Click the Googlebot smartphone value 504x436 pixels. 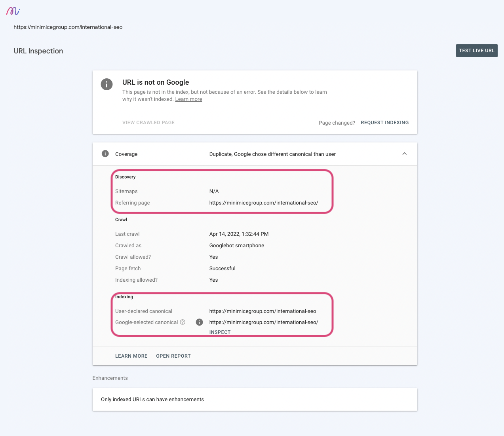[x=237, y=245]
